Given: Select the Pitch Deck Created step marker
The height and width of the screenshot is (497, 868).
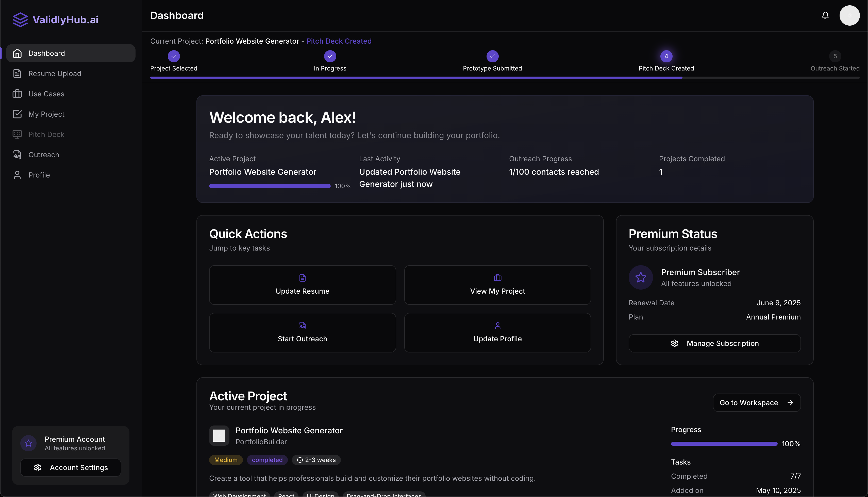Looking at the screenshot, I should [x=666, y=56].
